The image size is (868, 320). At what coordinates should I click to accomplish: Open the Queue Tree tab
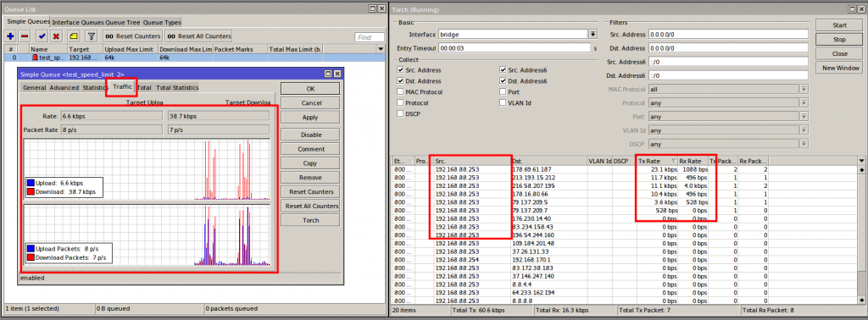[x=122, y=22]
